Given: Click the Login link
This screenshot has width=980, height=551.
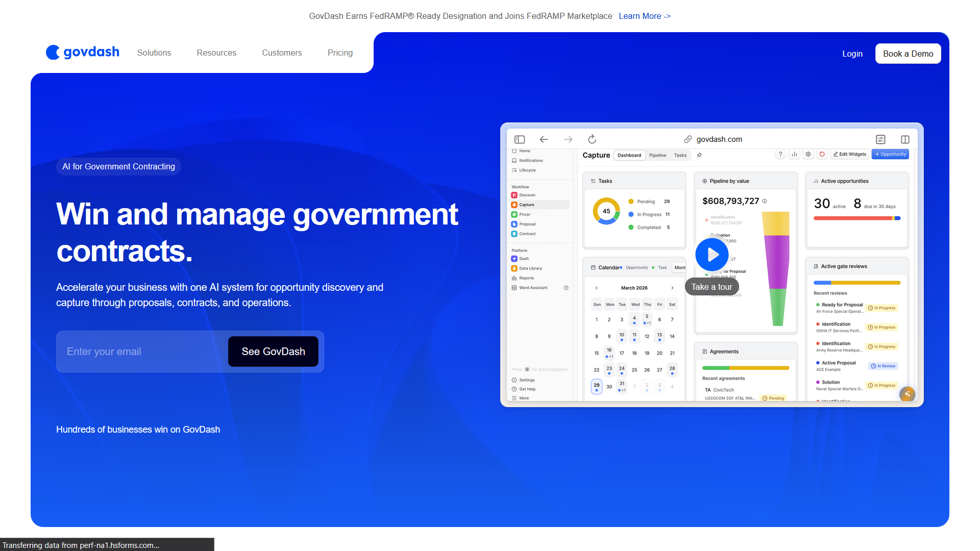Looking at the screenshot, I should (x=852, y=54).
